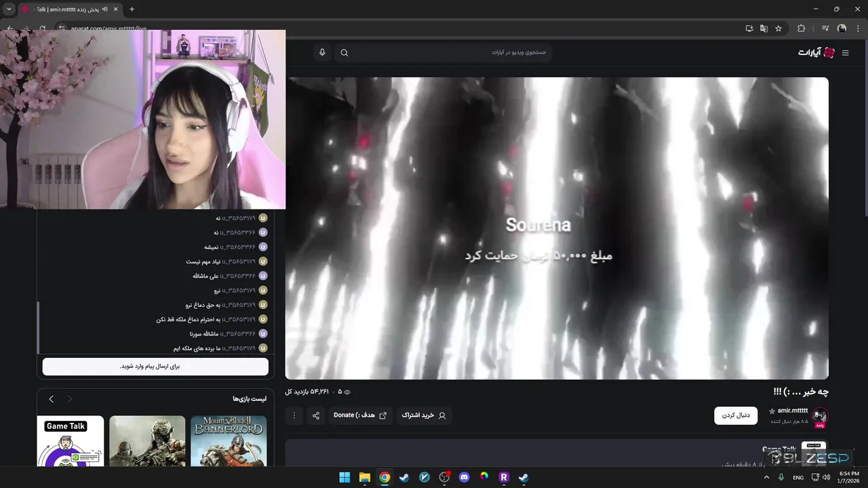The height and width of the screenshot is (488, 868).
Task: Click the browser back arrow
Action: (9, 28)
